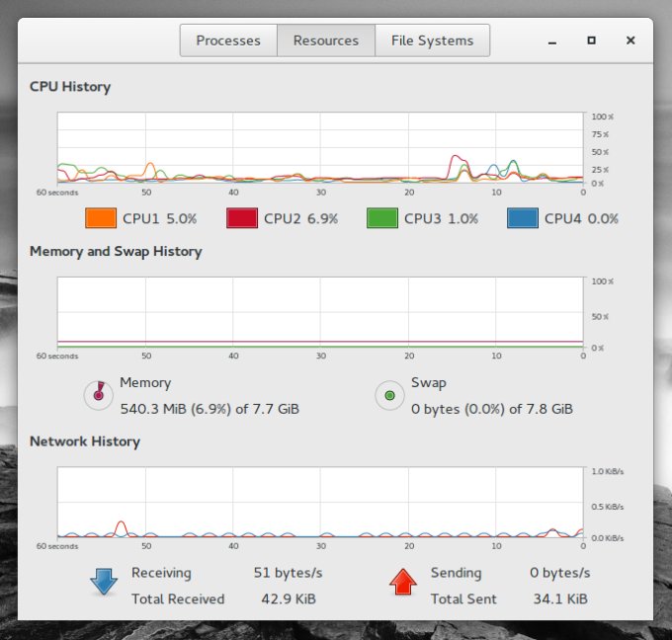Click the CPU3 green color swatch
672x640 pixels.
pos(382,218)
